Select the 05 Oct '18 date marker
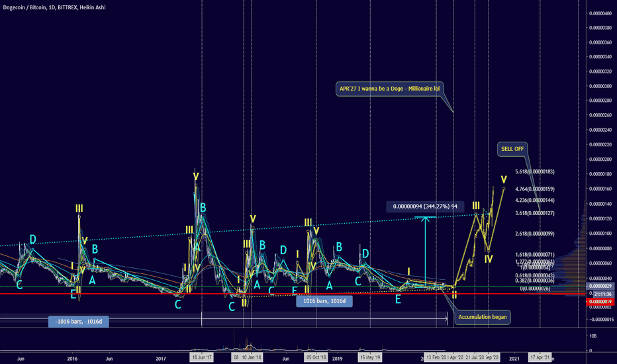The image size is (617, 364). pyautogui.click(x=316, y=357)
